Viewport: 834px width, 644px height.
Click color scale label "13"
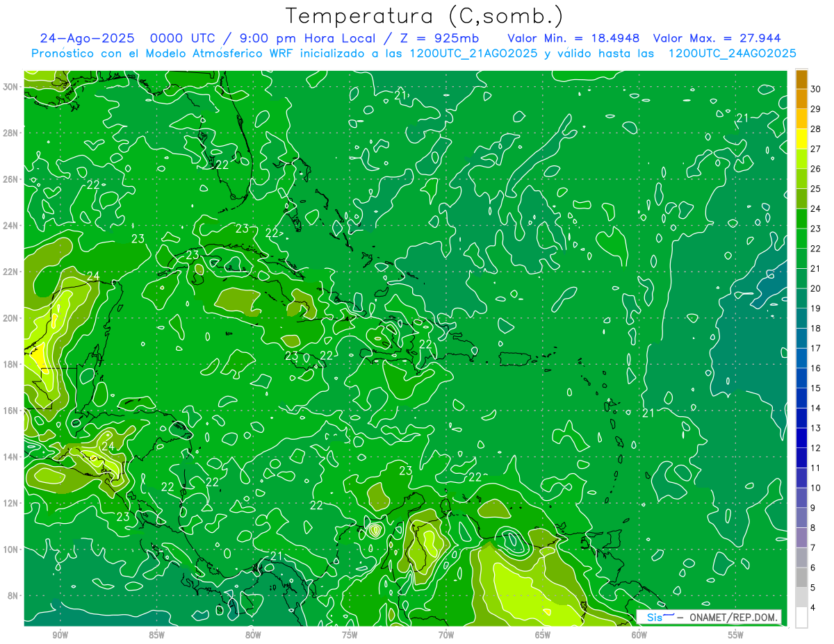click(816, 428)
